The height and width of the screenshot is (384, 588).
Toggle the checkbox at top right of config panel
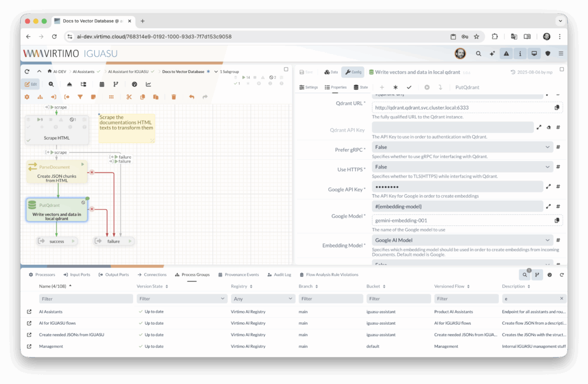click(x=561, y=69)
